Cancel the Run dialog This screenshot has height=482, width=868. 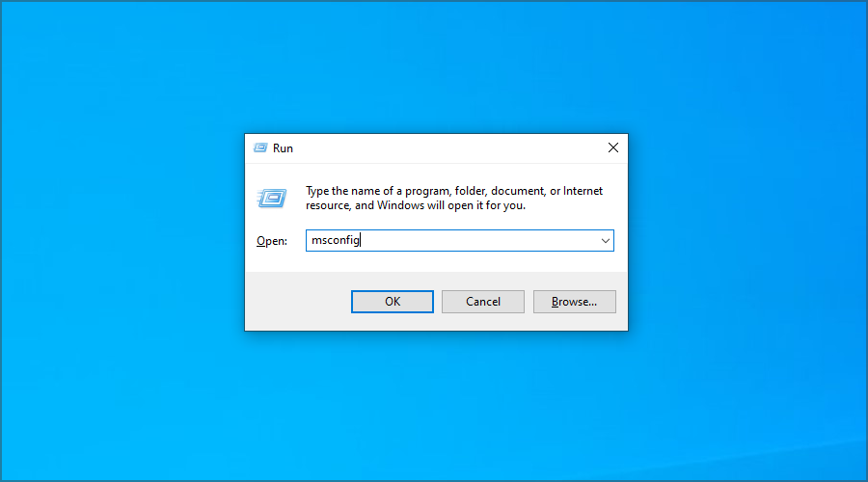(483, 302)
